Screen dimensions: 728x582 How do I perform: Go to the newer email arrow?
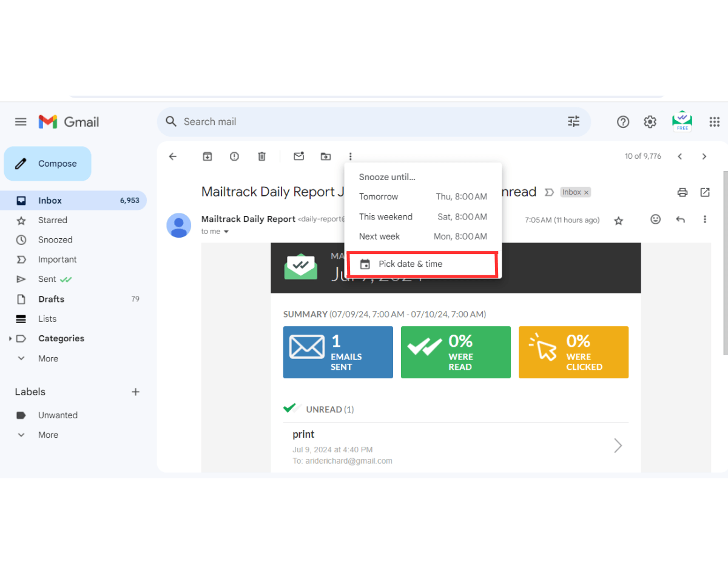(x=680, y=156)
